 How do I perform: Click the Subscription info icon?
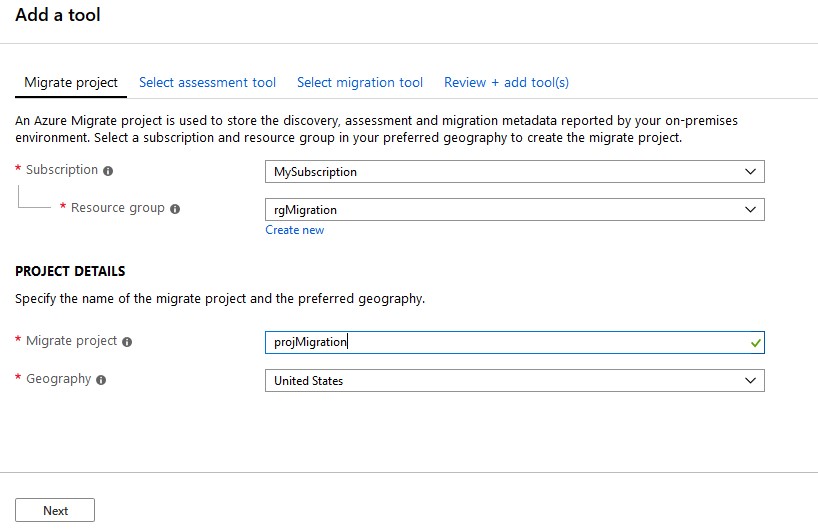pos(108,171)
